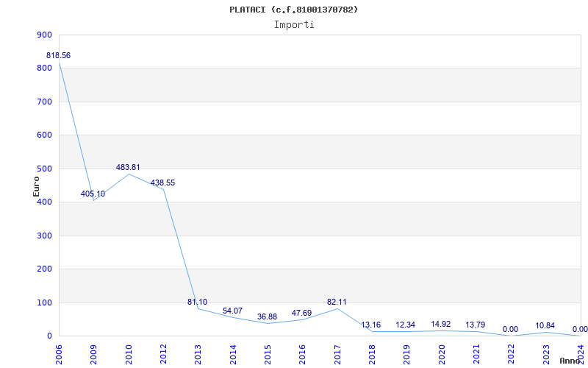
Task: Click the 2009 year tick label
Action: [x=94, y=355]
